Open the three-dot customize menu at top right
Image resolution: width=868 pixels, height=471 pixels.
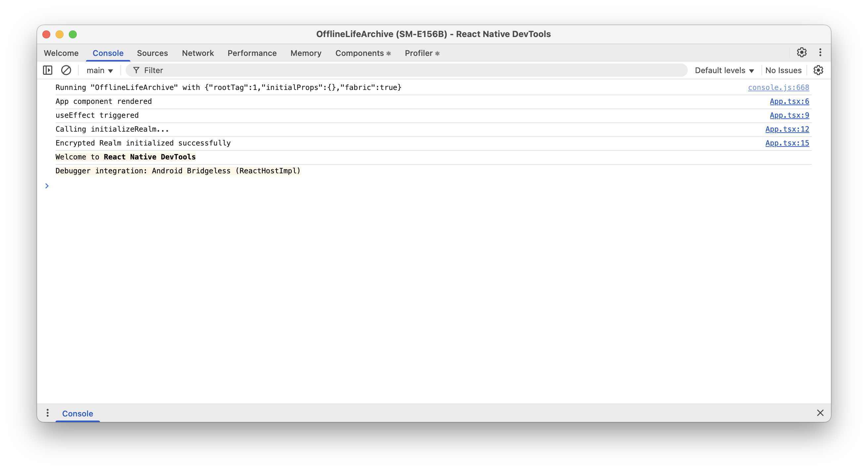(x=820, y=53)
